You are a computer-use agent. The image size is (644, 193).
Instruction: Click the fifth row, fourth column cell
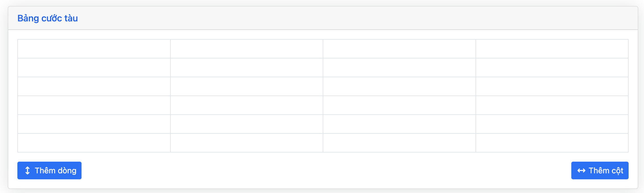click(x=552, y=124)
